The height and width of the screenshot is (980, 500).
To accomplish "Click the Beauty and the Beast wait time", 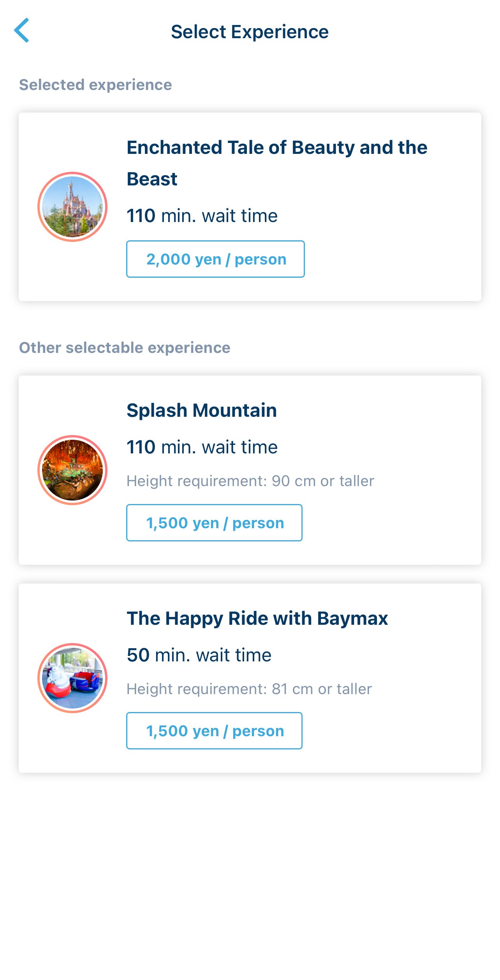I will point(202,216).
